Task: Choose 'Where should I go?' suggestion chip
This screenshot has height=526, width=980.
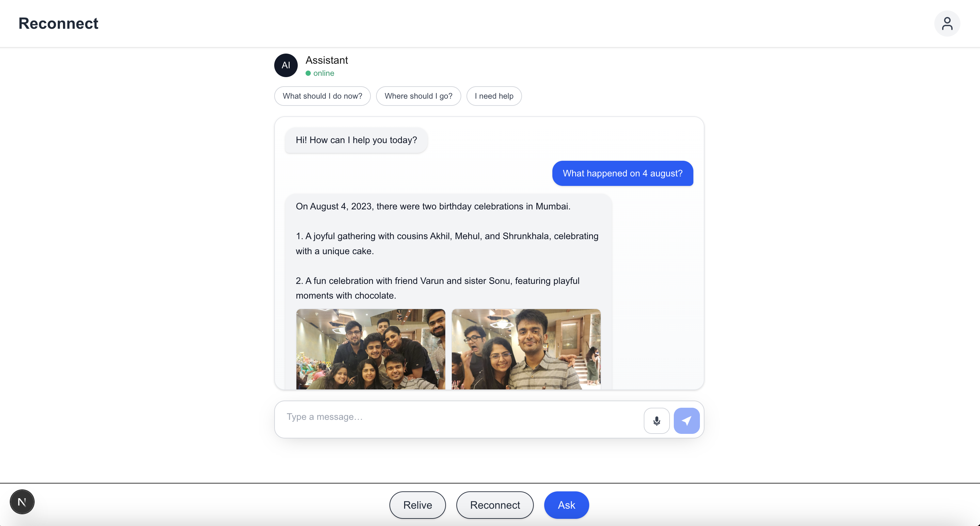Action: (x=418, y=96)
